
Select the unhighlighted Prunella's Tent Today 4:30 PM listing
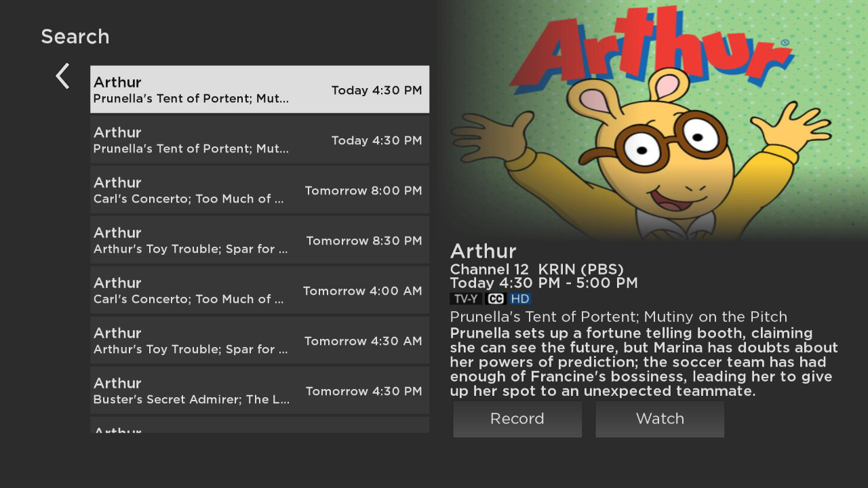[259, 140]
